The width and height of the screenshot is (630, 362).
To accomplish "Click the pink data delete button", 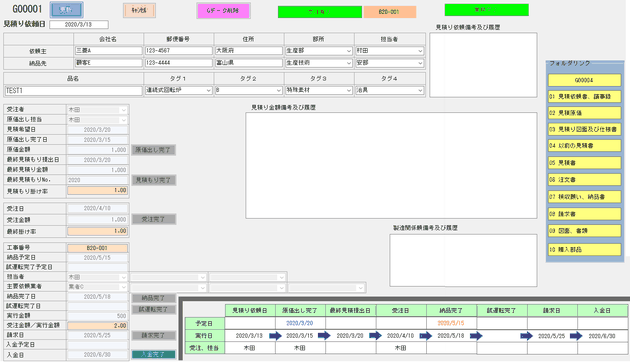I will [x=223, y=11].
